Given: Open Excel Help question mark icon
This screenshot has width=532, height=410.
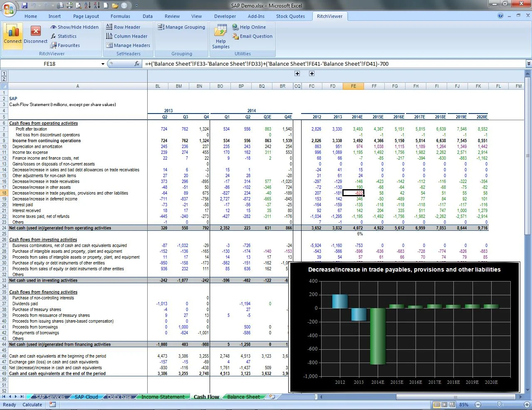Looking at the screenshot, I should 500,16.
